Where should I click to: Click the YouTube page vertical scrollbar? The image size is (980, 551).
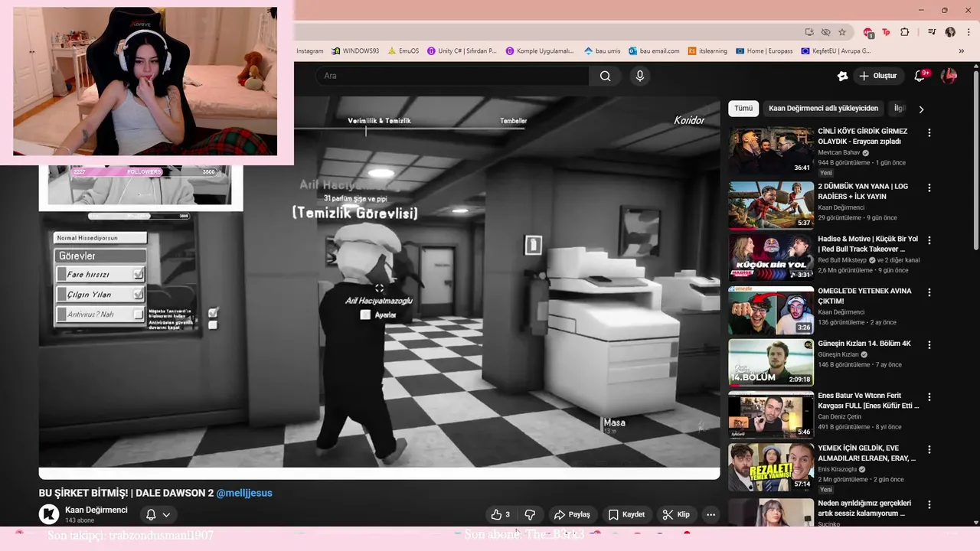[975, 161]
